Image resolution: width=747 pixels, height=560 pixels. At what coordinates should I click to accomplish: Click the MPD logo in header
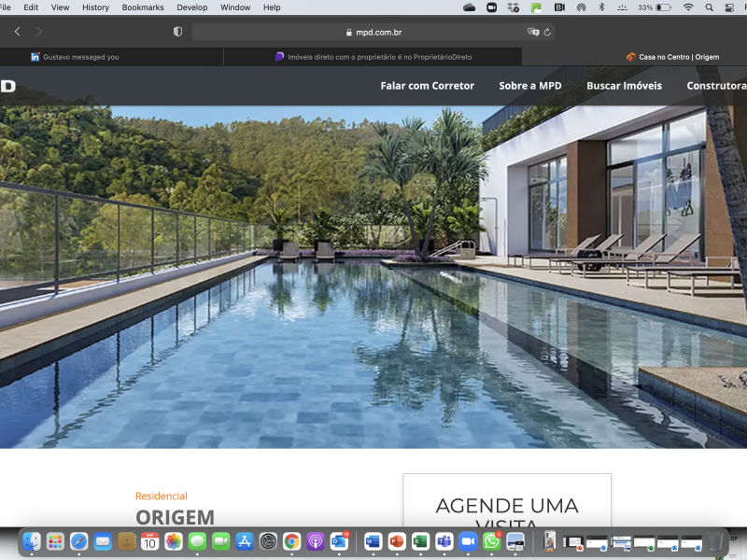[8, 86]
